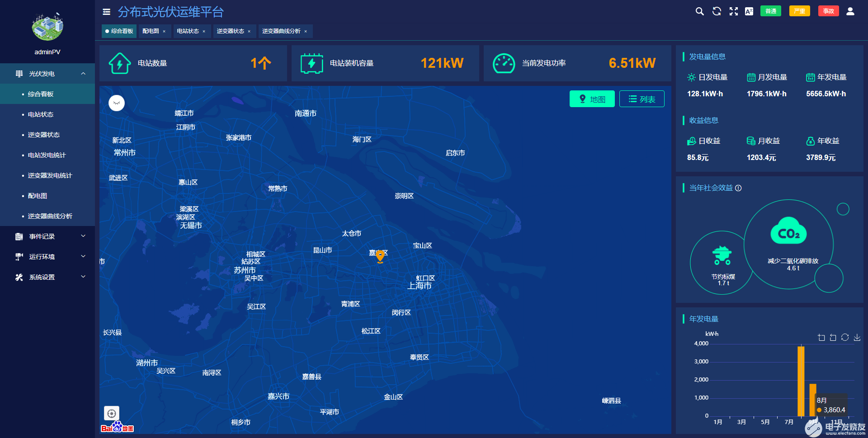Click the yellow 严重 alarm badge
This screenshot has width=868, height=438.
tap(799, 11)
